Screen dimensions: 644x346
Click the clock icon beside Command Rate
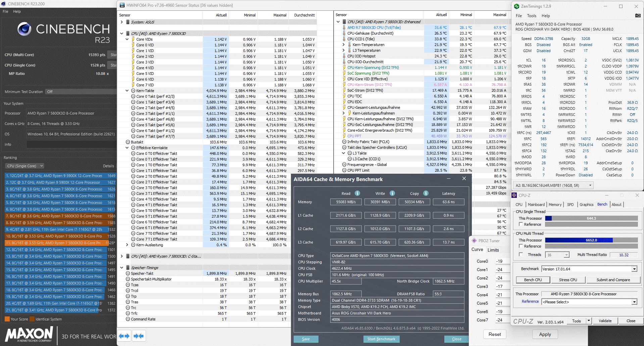click(x=128, y=319)
